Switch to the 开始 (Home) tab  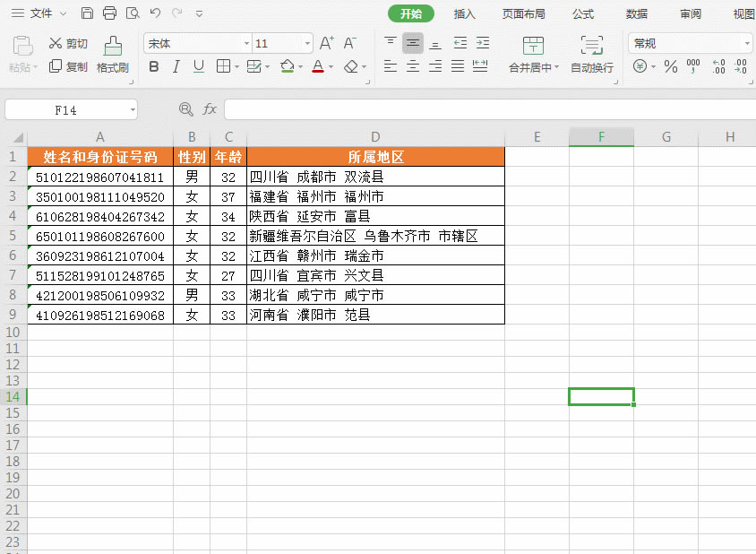411,13
